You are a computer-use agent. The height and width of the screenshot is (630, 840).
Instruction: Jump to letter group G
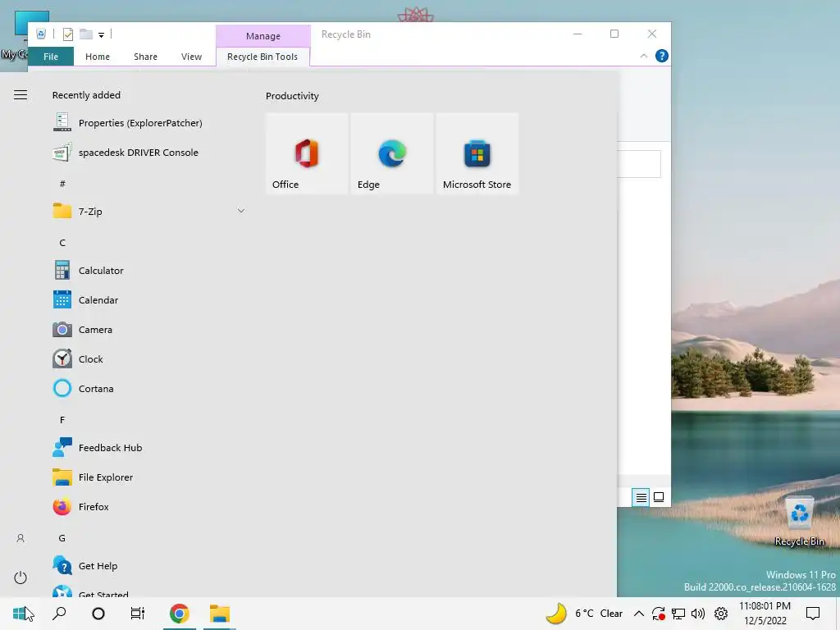pos(62,538)
